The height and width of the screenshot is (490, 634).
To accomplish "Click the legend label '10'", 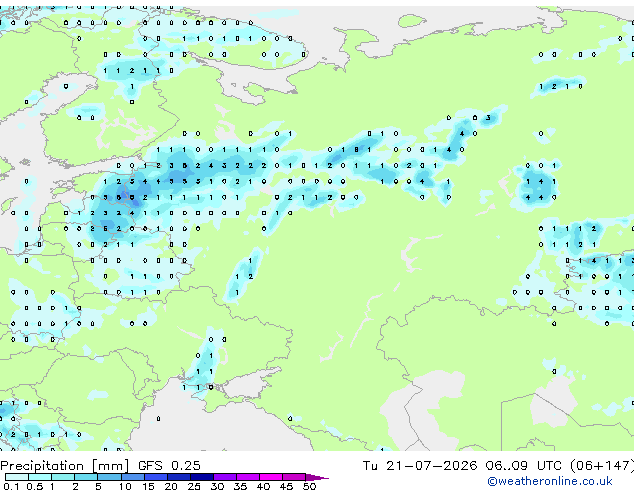I will pos(125,486).
